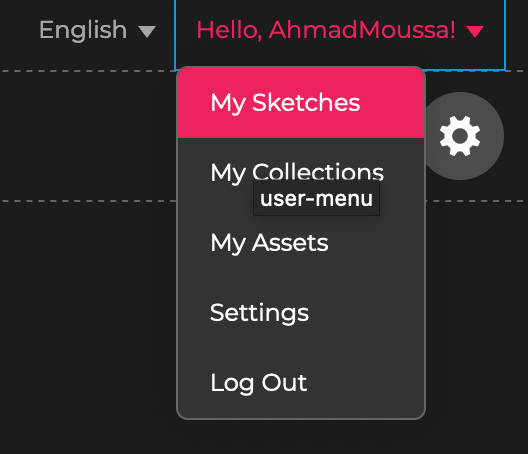The height and width of the screenshot is (454, 528).
Task: Click the circular gray settings cog button
Action: [x=460, y=136]
